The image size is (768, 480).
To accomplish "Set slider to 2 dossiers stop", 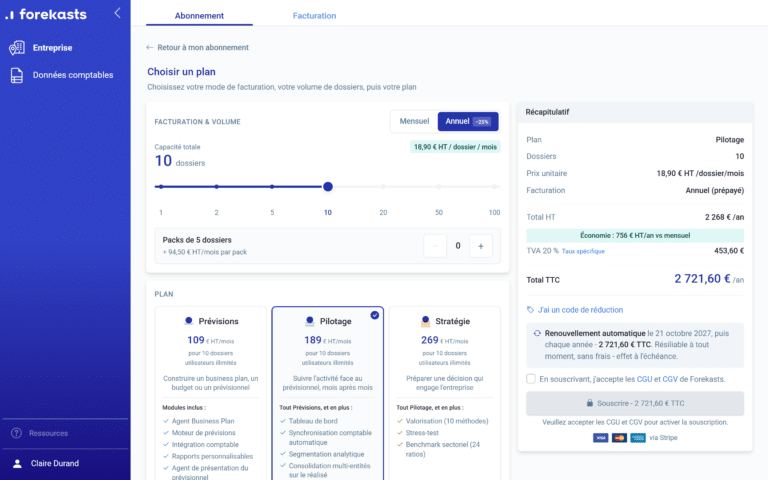I will click(x=216, y=187).
